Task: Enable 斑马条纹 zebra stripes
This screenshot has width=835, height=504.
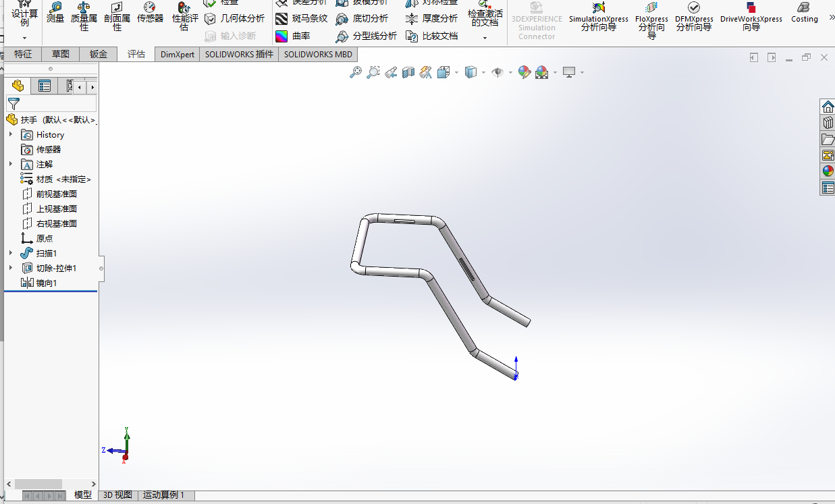Action: point(302,18)
